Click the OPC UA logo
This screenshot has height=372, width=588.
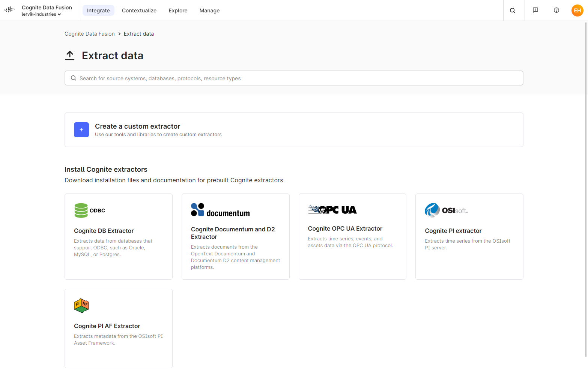click(332, 209)
